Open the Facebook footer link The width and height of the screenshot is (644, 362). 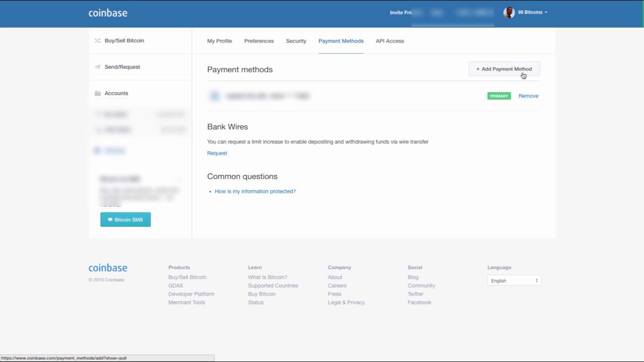(420, 303)
